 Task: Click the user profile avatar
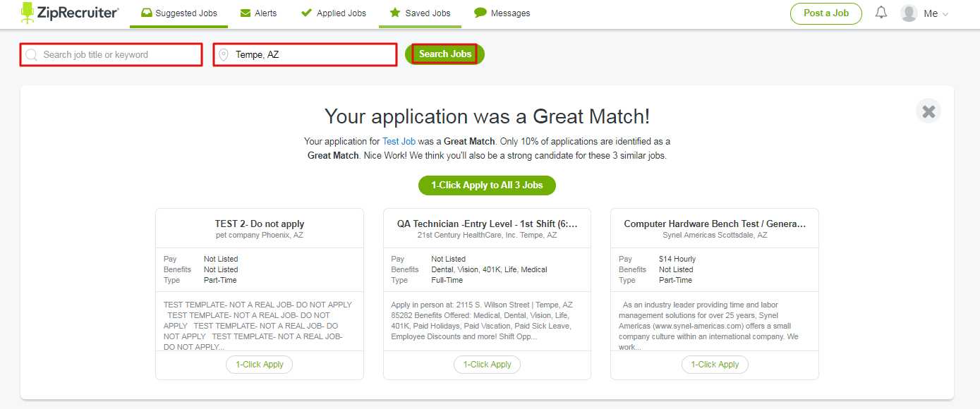click(909, 13)
